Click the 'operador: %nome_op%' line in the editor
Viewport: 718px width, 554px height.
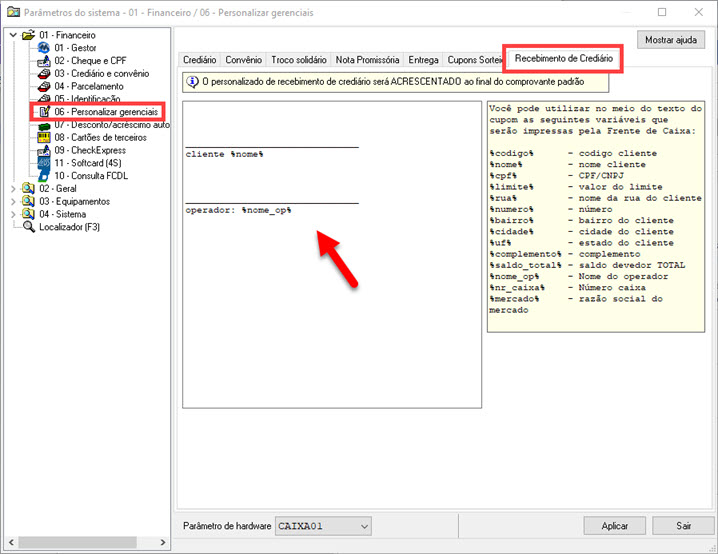238,210
